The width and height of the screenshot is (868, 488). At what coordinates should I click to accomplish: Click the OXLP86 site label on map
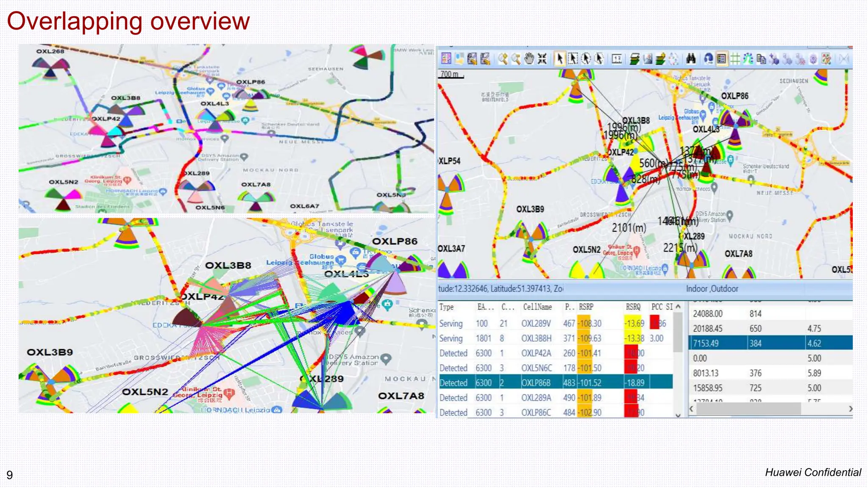coord(734,96)
